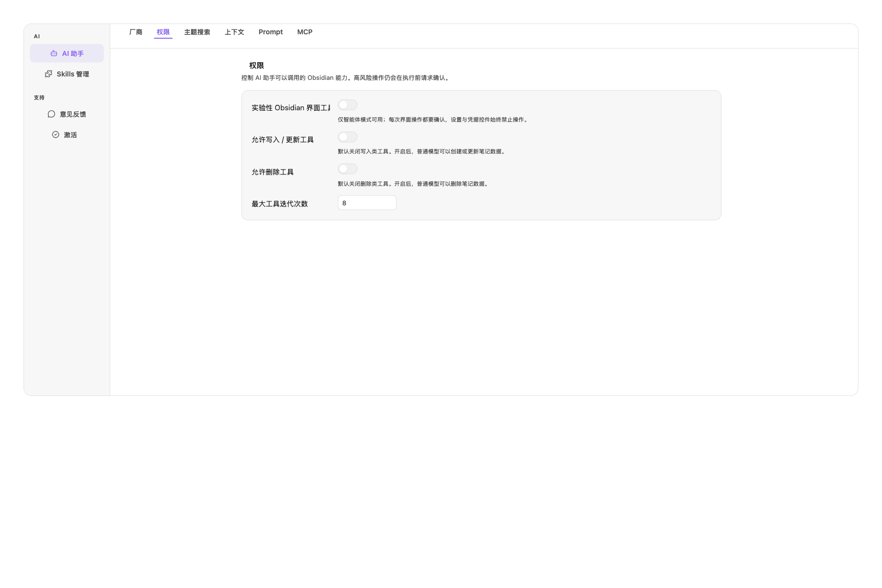Click the 最大工具迭代次数 label

(x=280, y=204)
